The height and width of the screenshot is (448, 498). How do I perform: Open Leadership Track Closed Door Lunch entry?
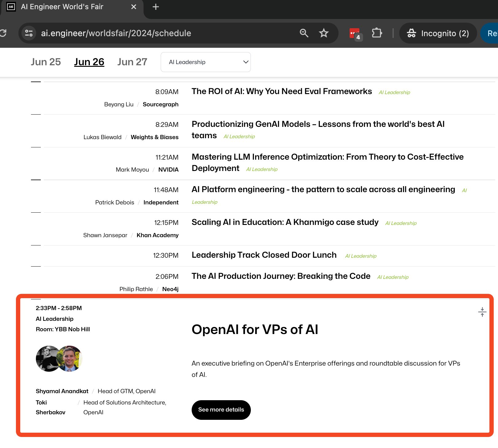point(264,255)
